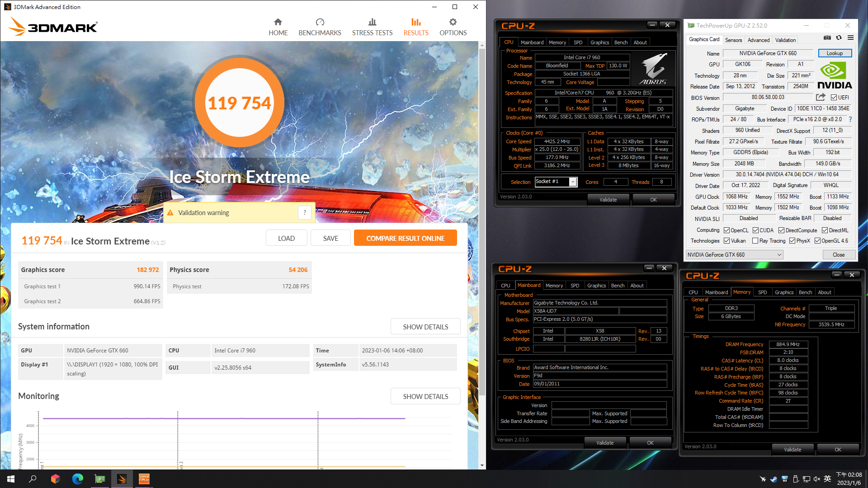Image resolution: width=868 pixels, height=488 pixels.
Task: Show details for System information
Action: click(x=425, y=327)
